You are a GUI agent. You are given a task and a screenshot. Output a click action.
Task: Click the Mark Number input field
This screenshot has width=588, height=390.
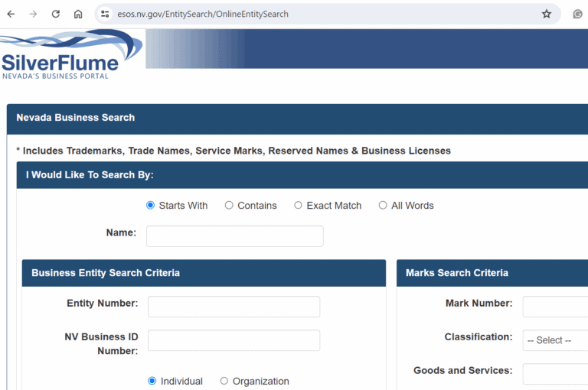(556, 307)
